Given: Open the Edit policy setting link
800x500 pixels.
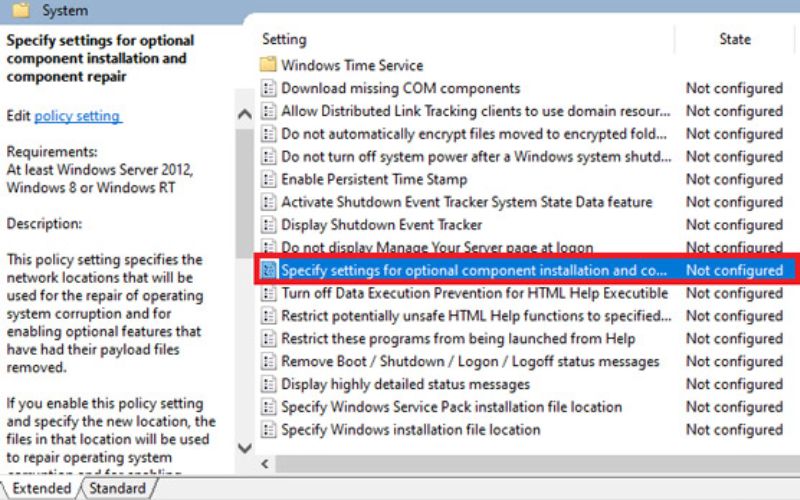Looking at the screenshot, I should tap(77, 116).
